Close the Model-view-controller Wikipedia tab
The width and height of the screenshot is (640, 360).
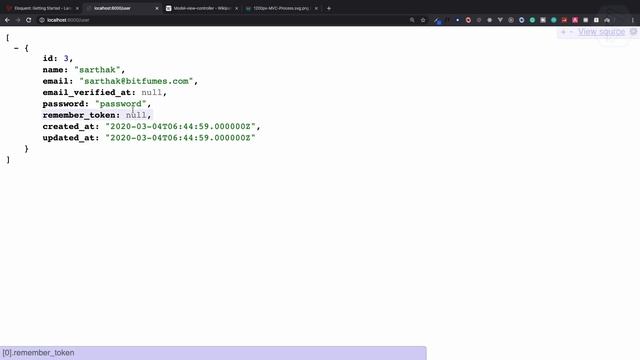click(236, 8)
